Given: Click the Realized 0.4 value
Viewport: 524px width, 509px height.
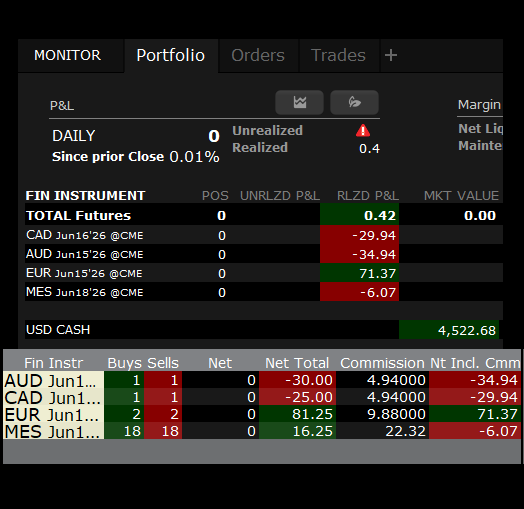Looking at the screenshot, I should pyautogui.click(x=369, y=149).
